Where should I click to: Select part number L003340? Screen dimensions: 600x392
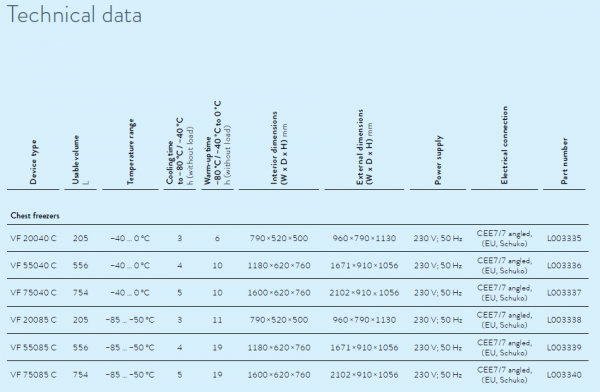pos(564,374)
